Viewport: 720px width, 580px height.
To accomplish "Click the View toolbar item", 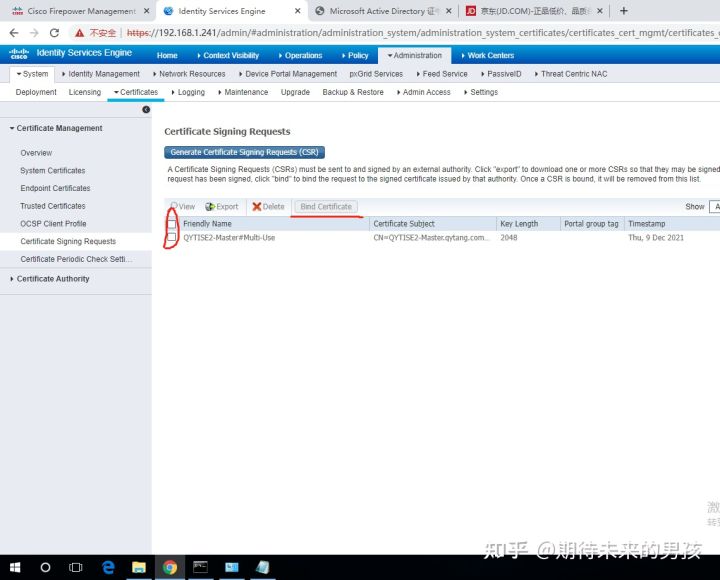I will [183, 206].
